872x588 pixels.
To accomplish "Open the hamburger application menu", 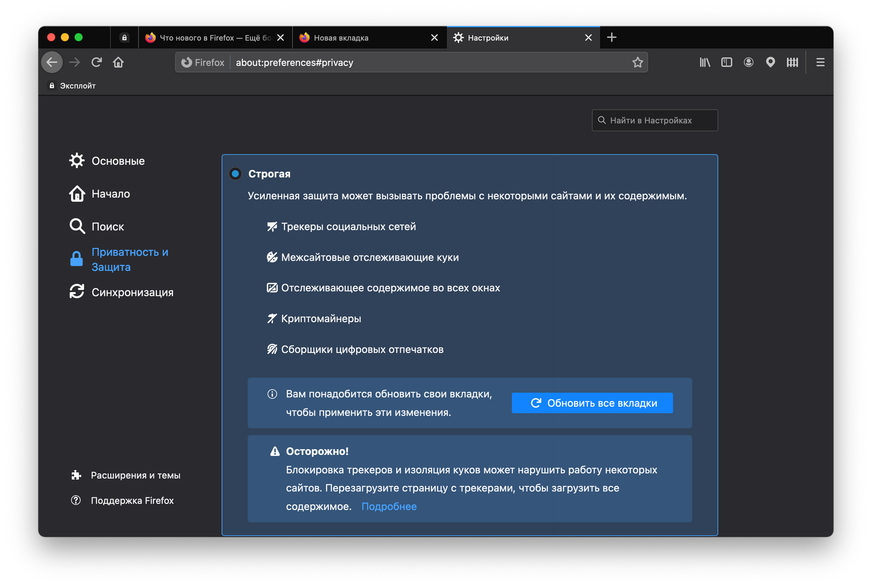I will (820, 62).
